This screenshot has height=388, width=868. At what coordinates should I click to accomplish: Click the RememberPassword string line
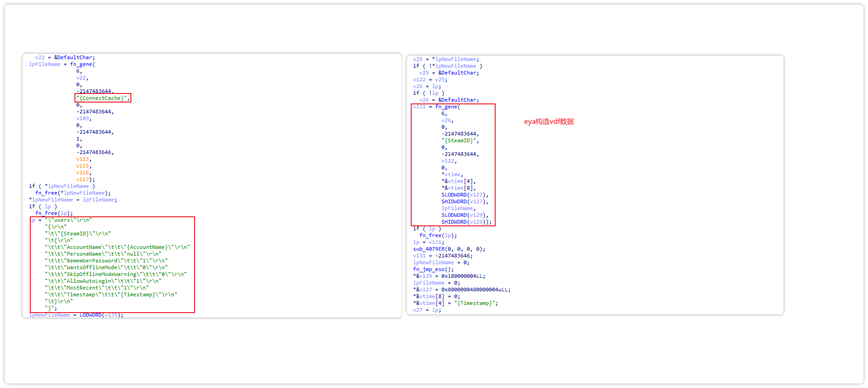[106, 261]
